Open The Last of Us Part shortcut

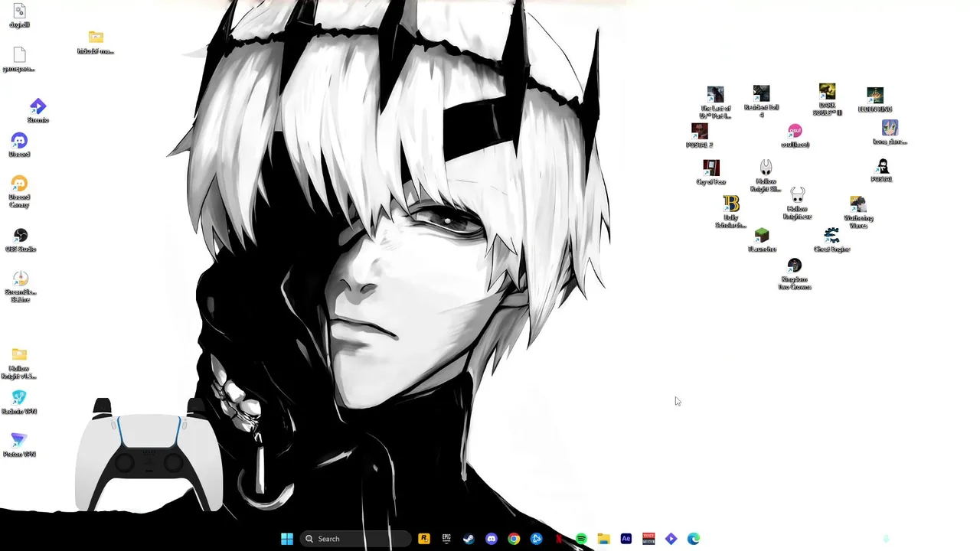point(715,103)
